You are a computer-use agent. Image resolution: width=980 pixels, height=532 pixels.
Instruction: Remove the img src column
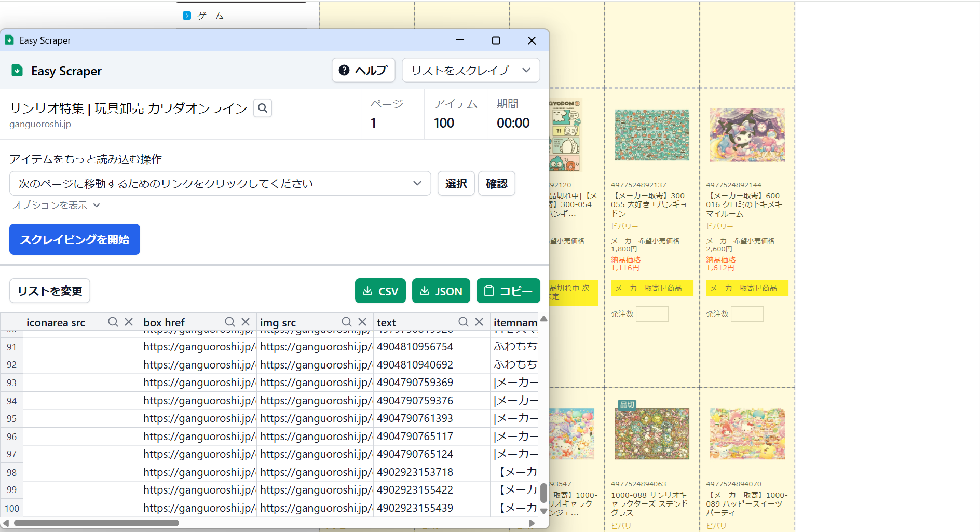[x=362, y=322]
